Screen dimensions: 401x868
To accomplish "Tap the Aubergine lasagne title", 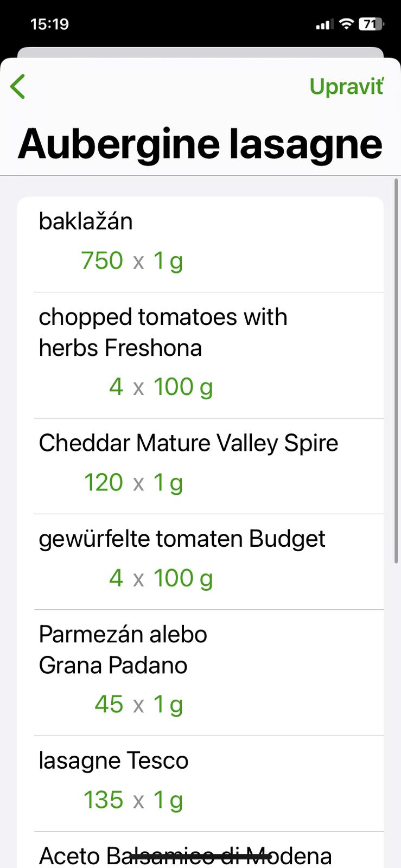I will pos(200,143).
